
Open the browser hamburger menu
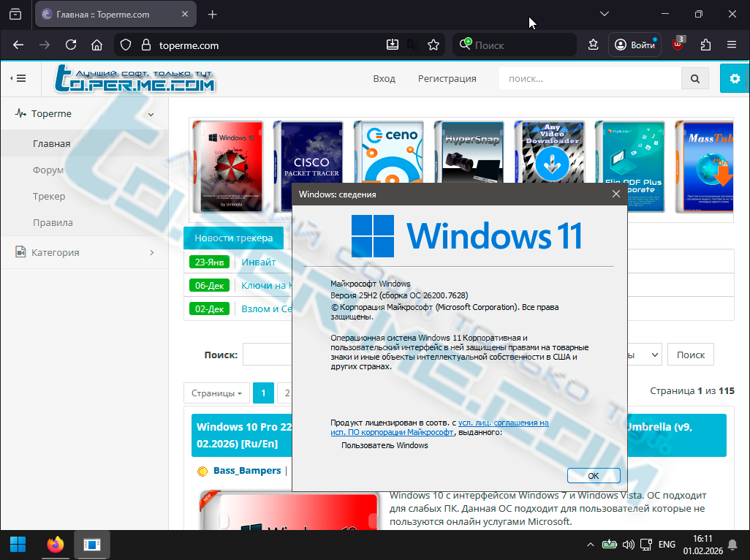coord(731,45)
